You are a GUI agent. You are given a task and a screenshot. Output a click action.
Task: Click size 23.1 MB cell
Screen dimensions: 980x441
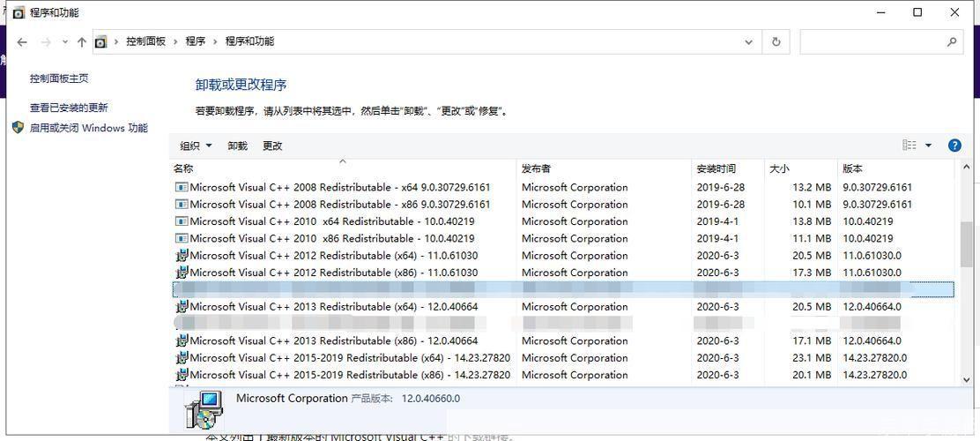click(x=812, y=358)
